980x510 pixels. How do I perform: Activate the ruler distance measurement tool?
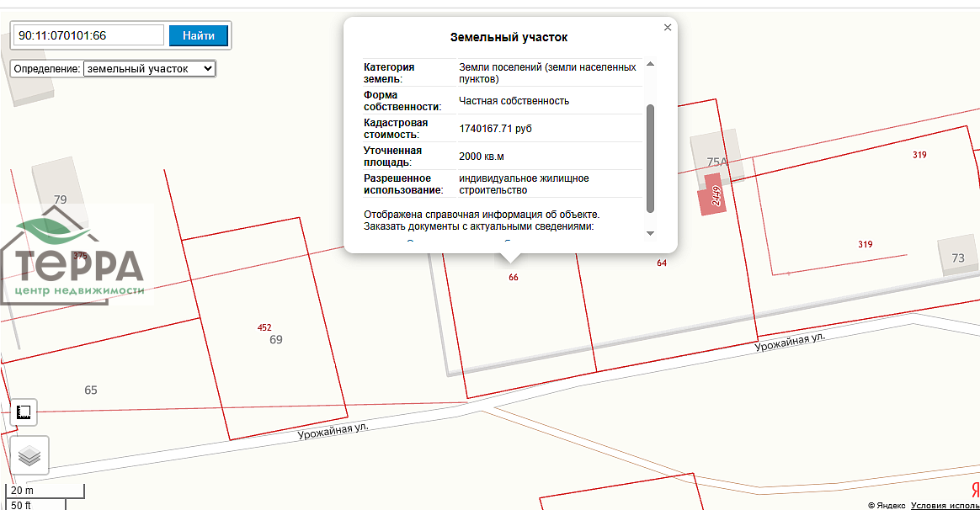tap(24, 412)
